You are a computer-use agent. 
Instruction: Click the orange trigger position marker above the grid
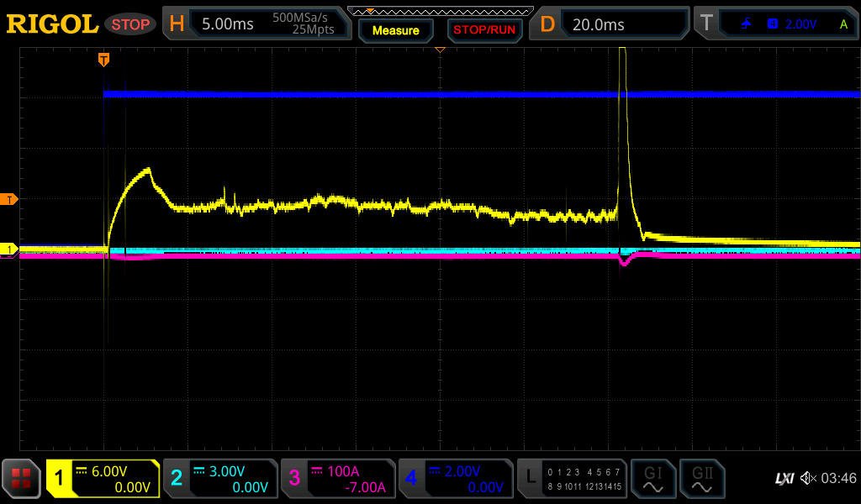(x=103, y=59)
